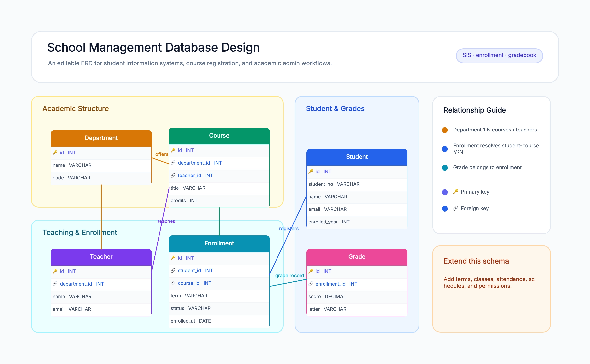Click orange dot beside Department 1:N courses

tap(445, 130)
